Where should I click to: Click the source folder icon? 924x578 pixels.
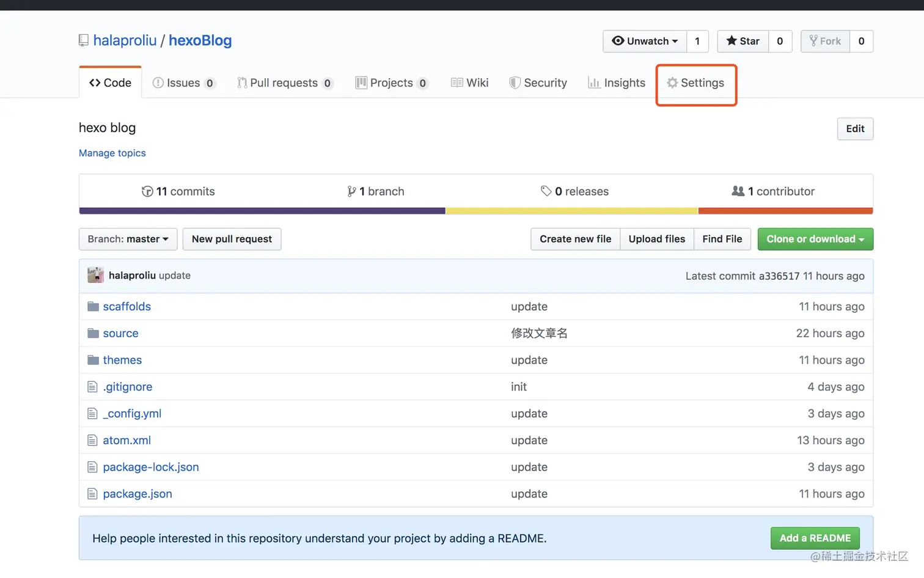(93, 333)
